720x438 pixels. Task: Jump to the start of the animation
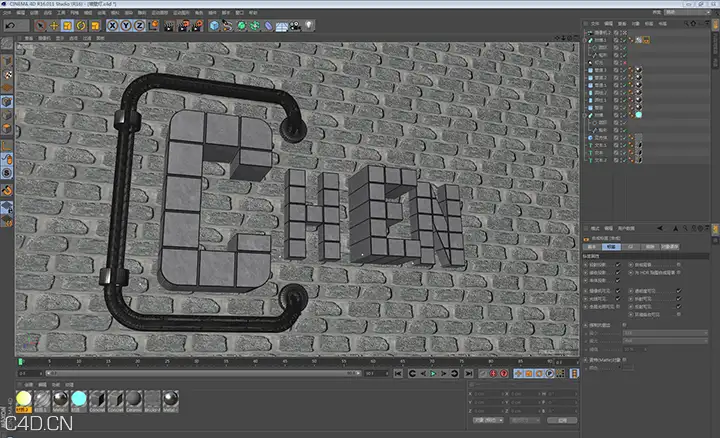pyautogui.click(x=399, y=374)
